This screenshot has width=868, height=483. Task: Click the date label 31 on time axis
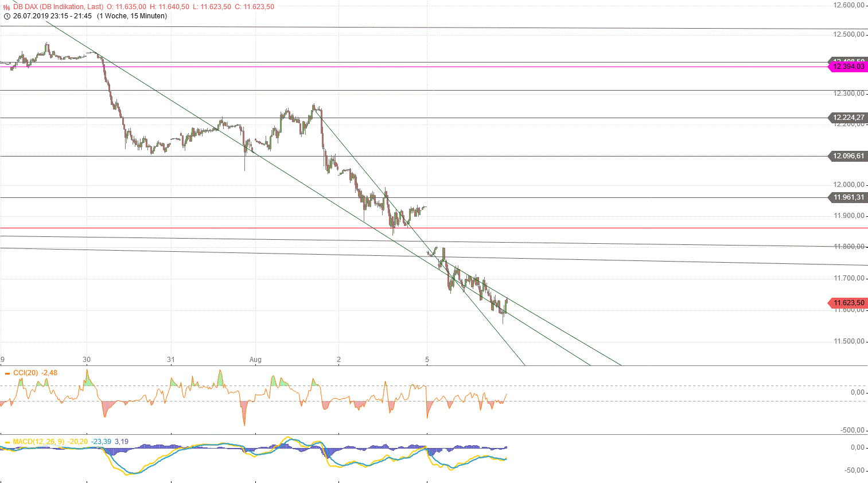171,360
